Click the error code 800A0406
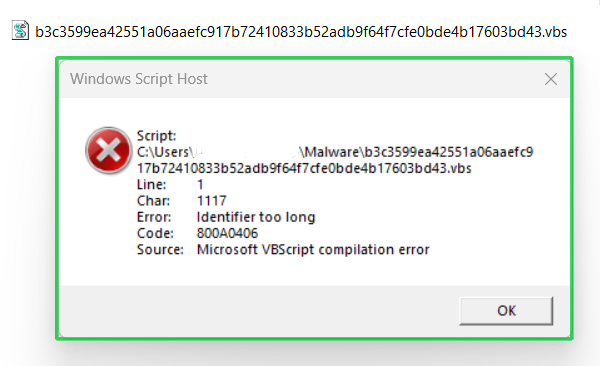Image resolution: width=600 pixels, height=366 pixels. click(227, 233)
